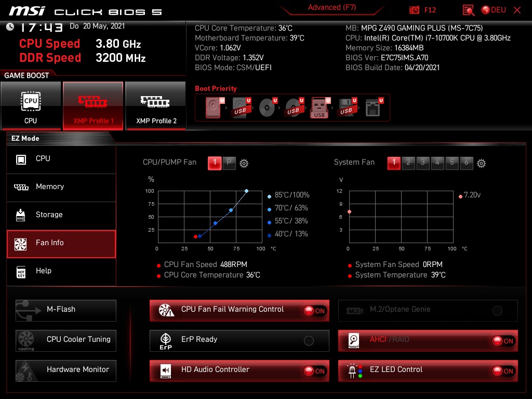Select the optical disc boot device icon
Image resolution: width=532 pixels, height=399 pixels.
[x=268, y=108]
